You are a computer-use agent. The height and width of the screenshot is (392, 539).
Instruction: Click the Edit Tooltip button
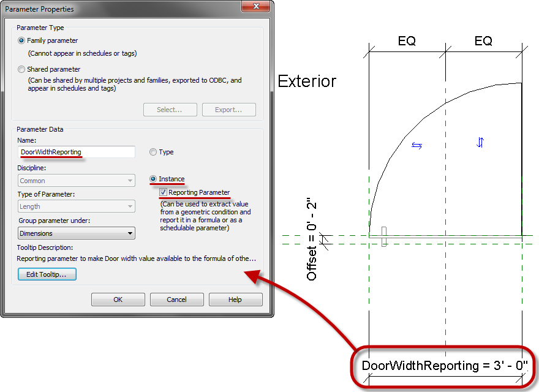coord(47,274)
